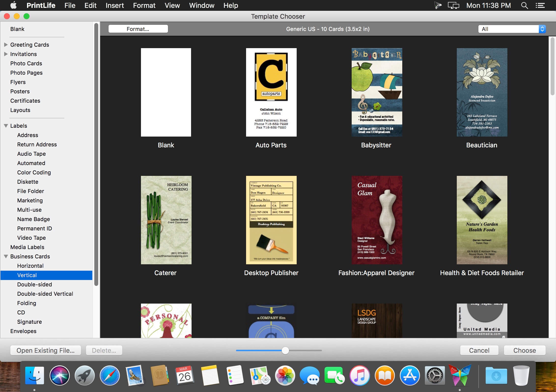This screenshot has width=556, height=392.
Task: Open Spotlight search in menu bar
Action: pyautogui.click(x=524, y=5)
